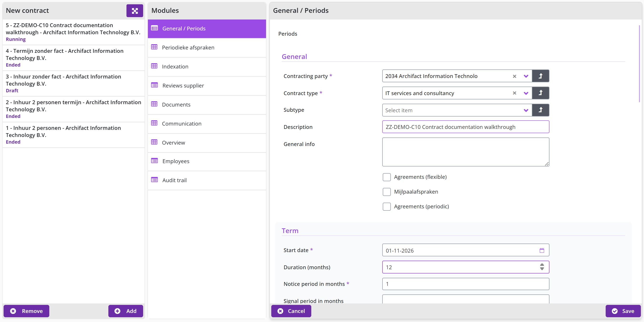This screenshot has height=322, width=644.
Task: Select contract 4 - Termijn zonder fact
Action: pos(73,58)
